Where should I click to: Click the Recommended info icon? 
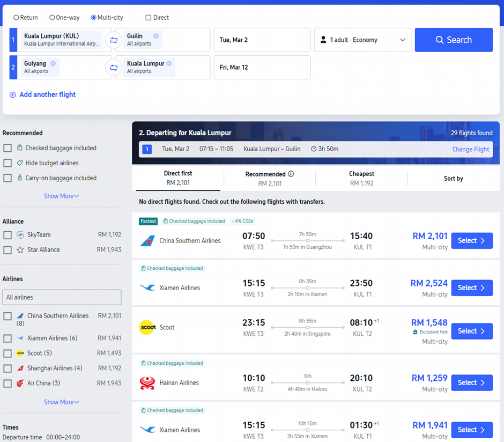291,174
